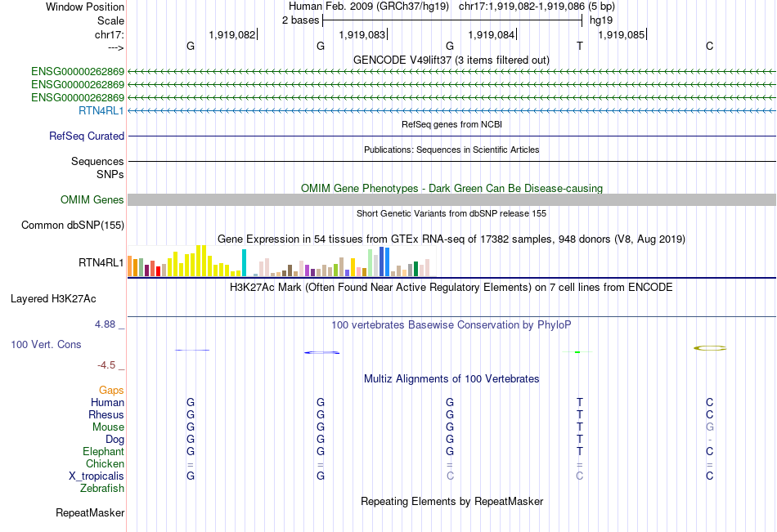This screenshot has height=532, width=777.
Task: Click 'Short Genetic Variants from dbSNP' title
Action: pos(451,213)
